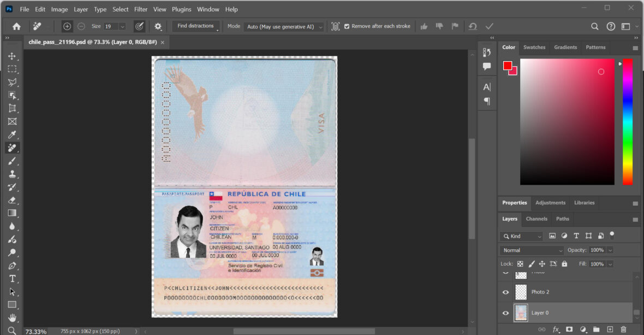The width and height of the screenshot is (644, 335).
Task: Click the thumbs down feedback icon
Action: point(439,26)
